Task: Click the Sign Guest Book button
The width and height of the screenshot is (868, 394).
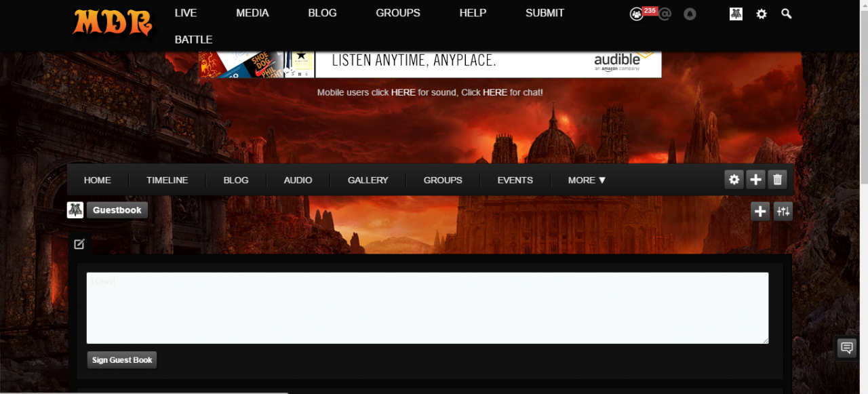Action: pyautogui.click(x=122, y=360)
